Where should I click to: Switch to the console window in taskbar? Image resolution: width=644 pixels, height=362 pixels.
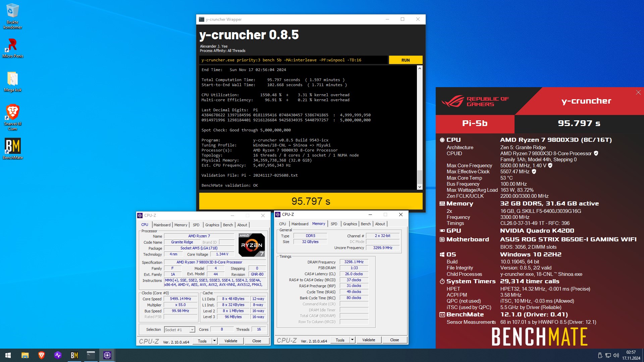pyautogui.click(x=91, y=355)
